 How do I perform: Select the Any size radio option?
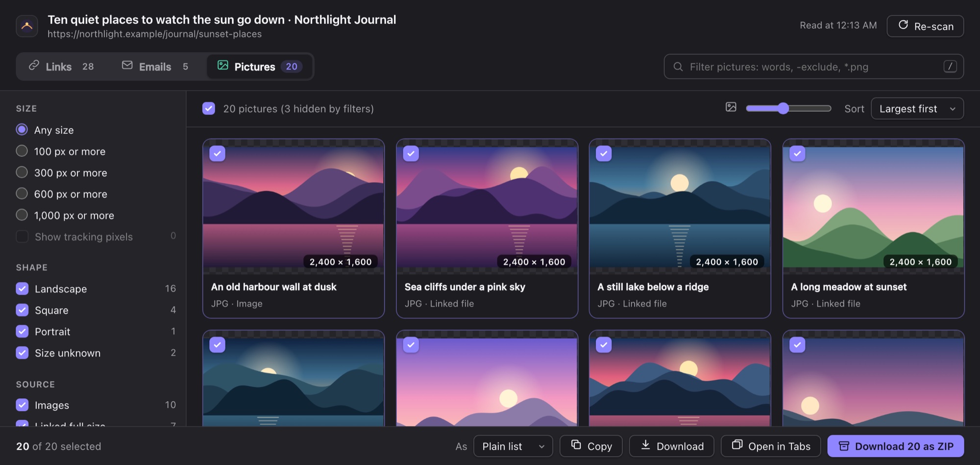click(x=22, y=129)
